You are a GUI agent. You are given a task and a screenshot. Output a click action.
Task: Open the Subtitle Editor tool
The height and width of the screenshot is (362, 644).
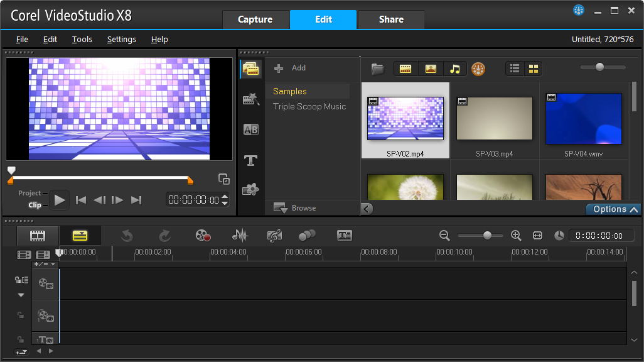tap(345, 236)
